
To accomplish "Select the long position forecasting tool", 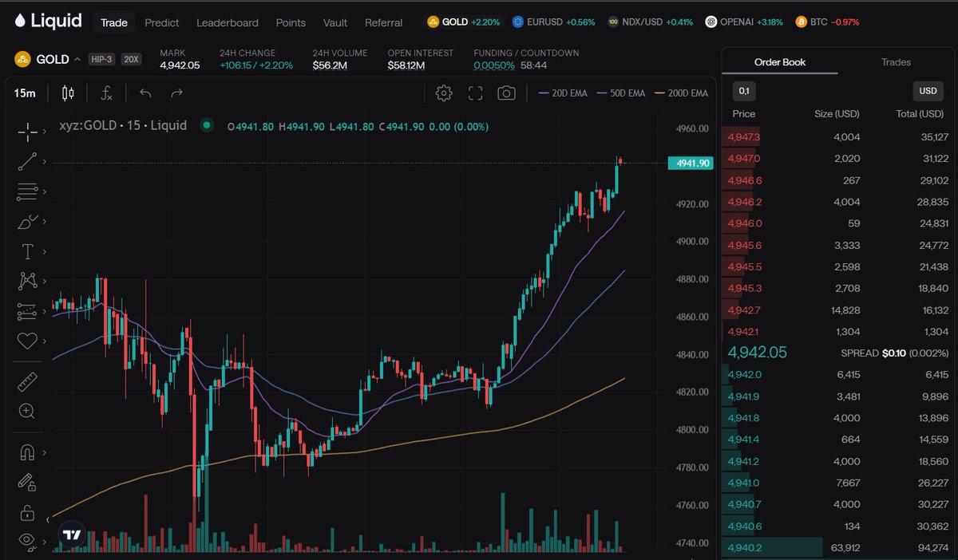I will click(x=27, y=311).
